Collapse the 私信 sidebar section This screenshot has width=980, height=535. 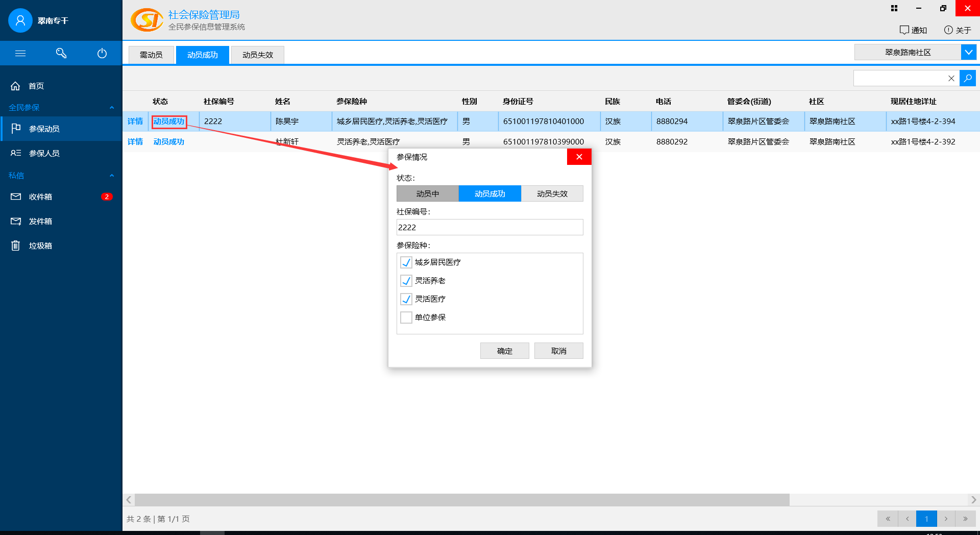(x=112, y=176)
